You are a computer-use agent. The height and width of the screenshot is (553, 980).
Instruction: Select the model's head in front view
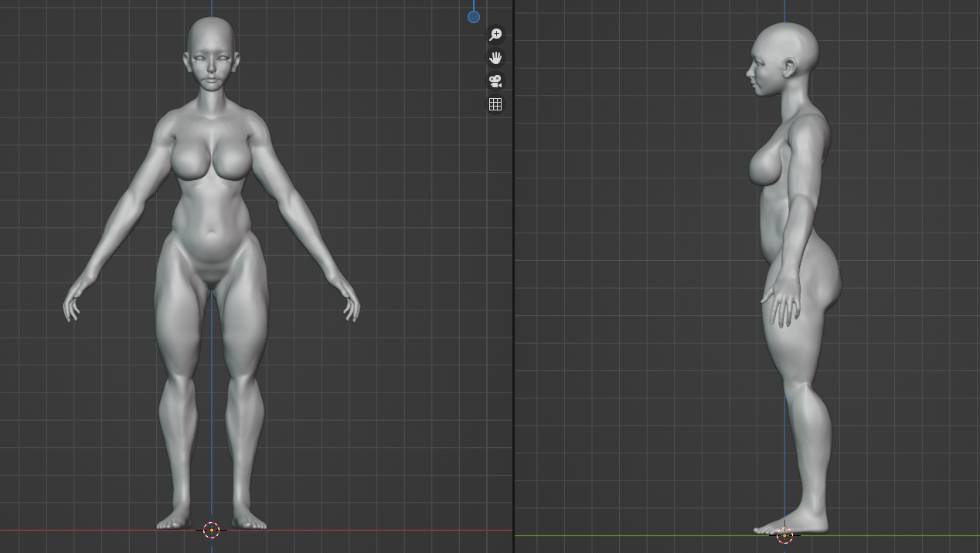pyautogui.click(x=211, y=46)
